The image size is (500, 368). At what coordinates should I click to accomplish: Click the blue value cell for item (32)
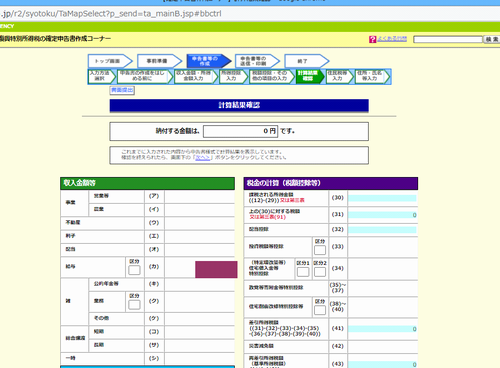point(382,230)
